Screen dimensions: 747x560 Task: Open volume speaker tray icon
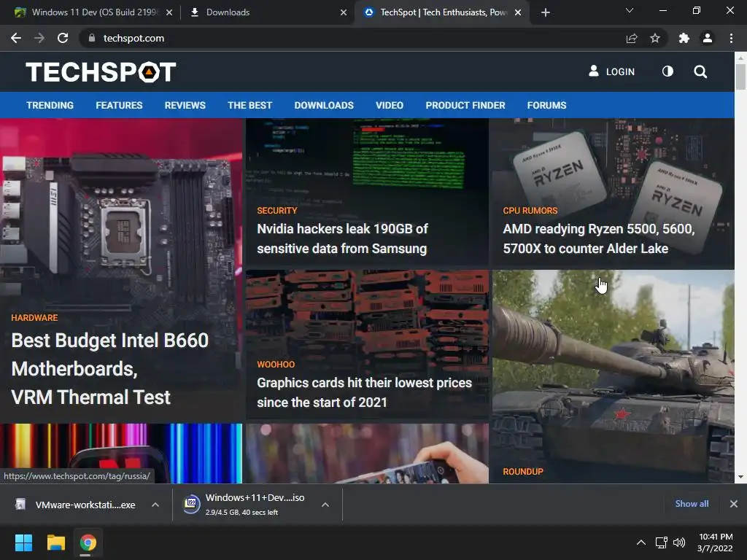679,542
